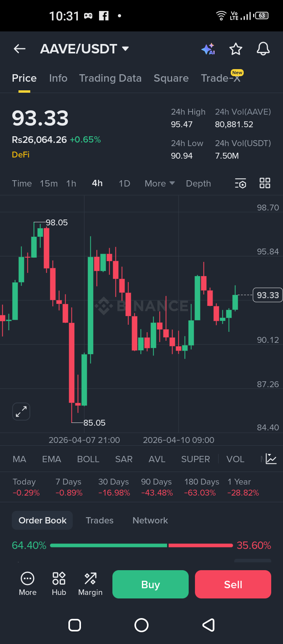The image size is (283, 644).
Task: Toggle the BOLL indicator
Action: click(88, 459)
